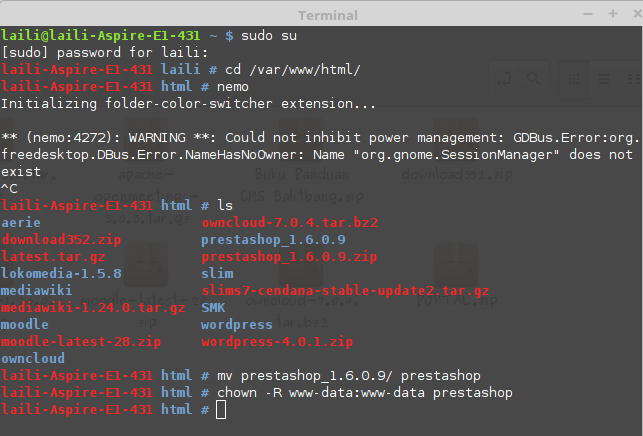Click the cursor block at the last prompt
The image size is (643, 436).
pos(221,410)
